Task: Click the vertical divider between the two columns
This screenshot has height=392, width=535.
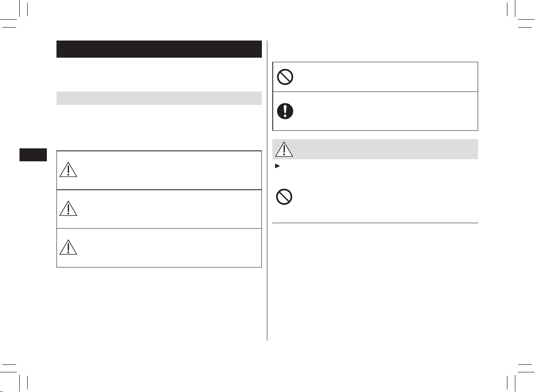Action: tap(267, 191)
